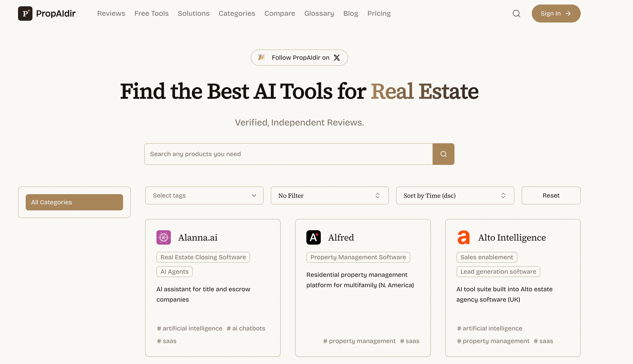Image resolution: width=633 pixels, height=364 pixels.
Task: Click the ai chatbots hashtag
Action: [x=246, y=328]
